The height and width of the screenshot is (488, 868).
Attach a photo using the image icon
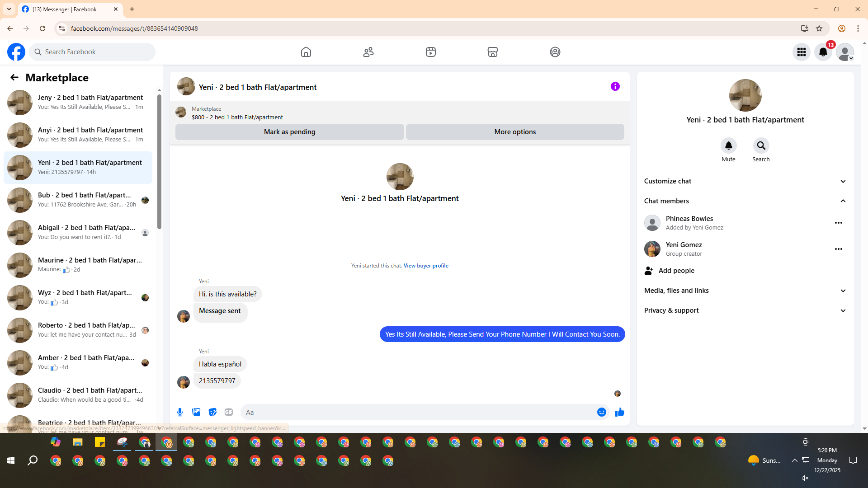click(x=196, y=412)
